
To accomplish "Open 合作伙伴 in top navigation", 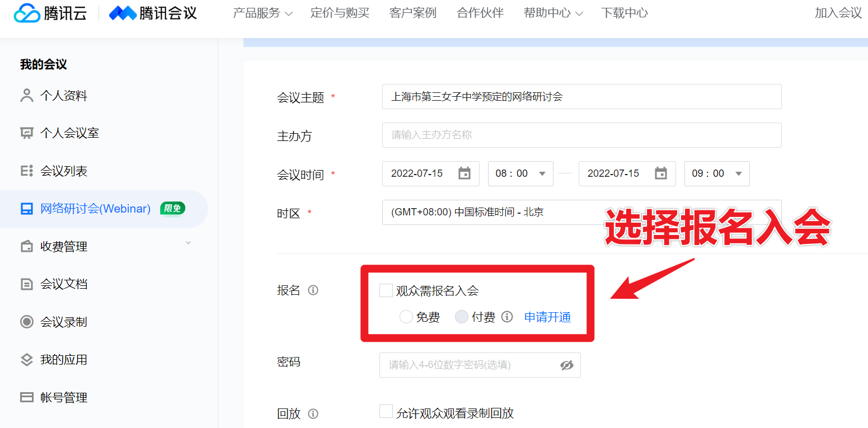I will 480,13.
